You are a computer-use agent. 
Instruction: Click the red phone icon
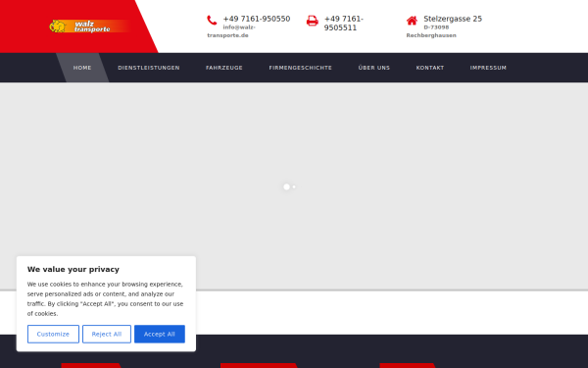[x=212, y=21]
